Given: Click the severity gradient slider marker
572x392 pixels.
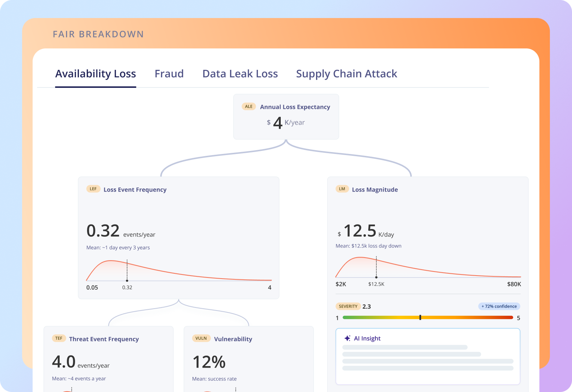Looking at the screenshot, I should (x=420, y=318).
